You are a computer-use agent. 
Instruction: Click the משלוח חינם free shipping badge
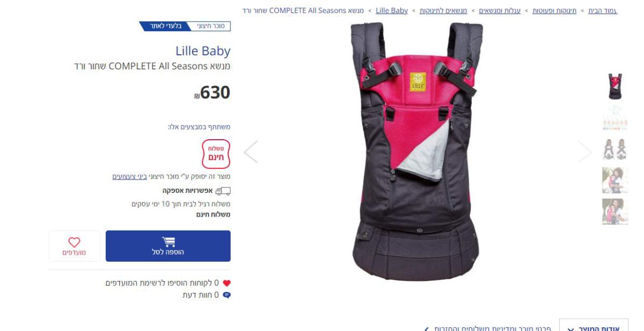(x=216, y=154)
